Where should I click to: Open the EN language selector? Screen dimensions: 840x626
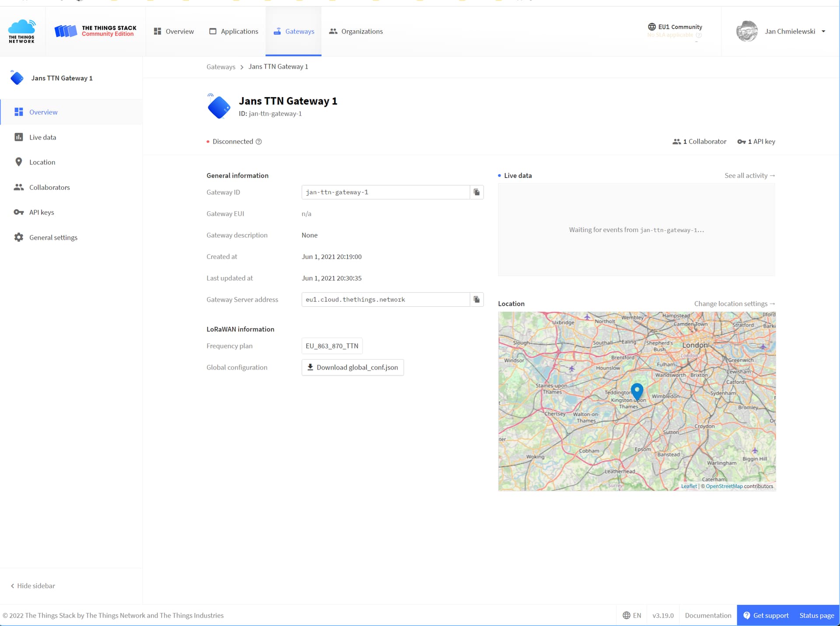click(632, 616)
